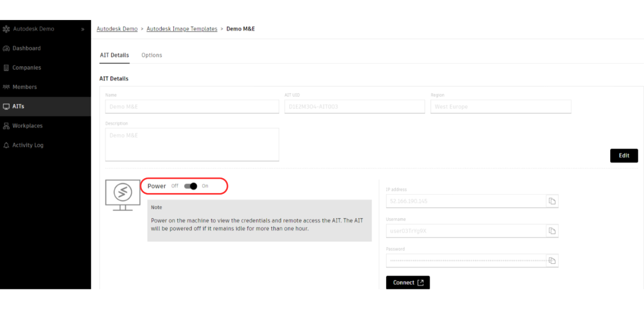644x321 pixels.
Task: Click the AITs monitor icon
Action: point(6,106)
